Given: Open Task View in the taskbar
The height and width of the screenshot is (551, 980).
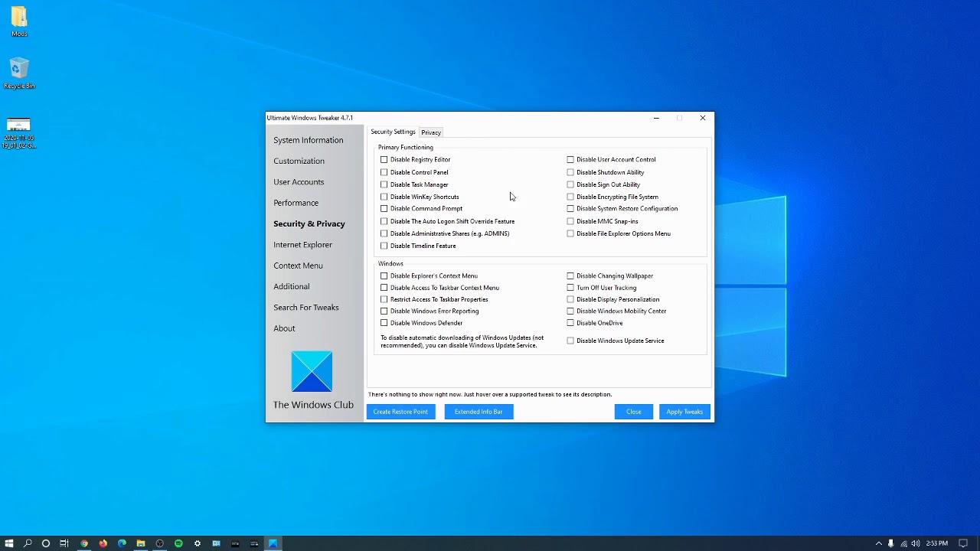Looking at the screenshot, I should click(64, 543).
